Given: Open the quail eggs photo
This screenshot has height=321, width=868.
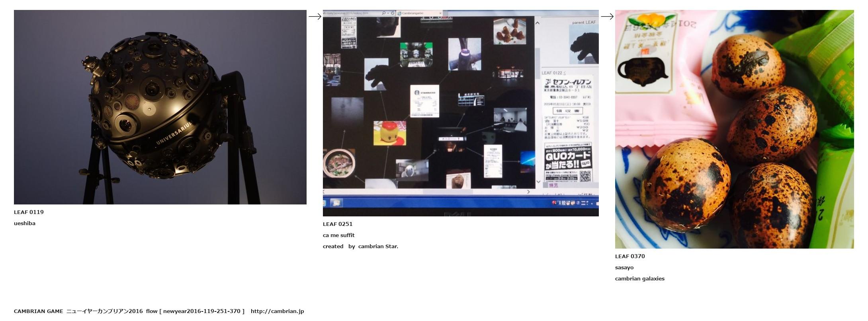Looking at the screenshot, I should (x=734, y=129).
